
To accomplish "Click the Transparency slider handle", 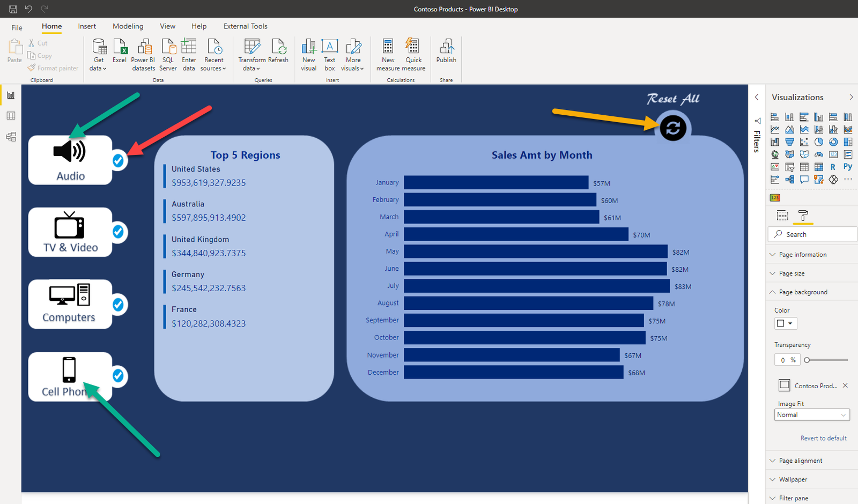I will pos(807,360).
